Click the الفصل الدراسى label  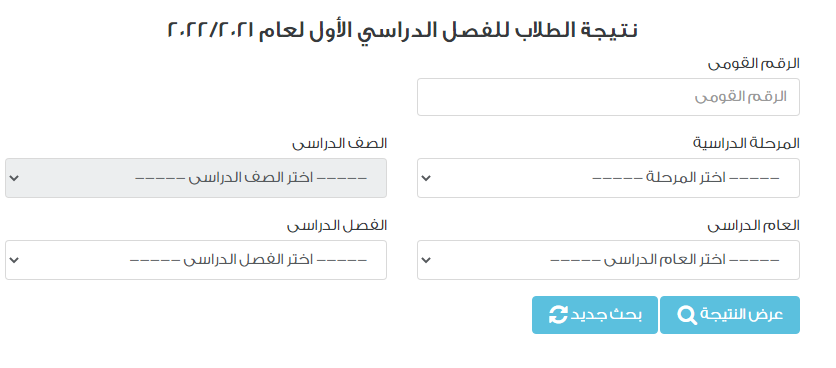337,225
